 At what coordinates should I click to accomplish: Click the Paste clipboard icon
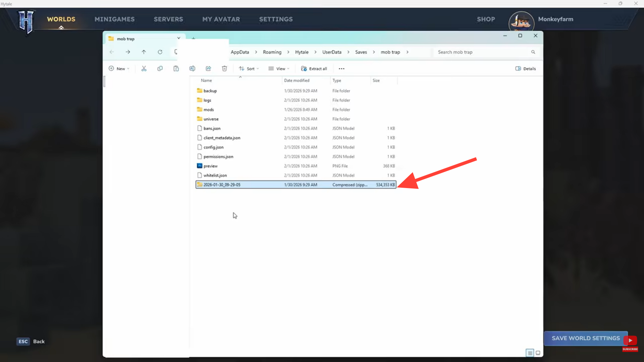pos(176,69)
